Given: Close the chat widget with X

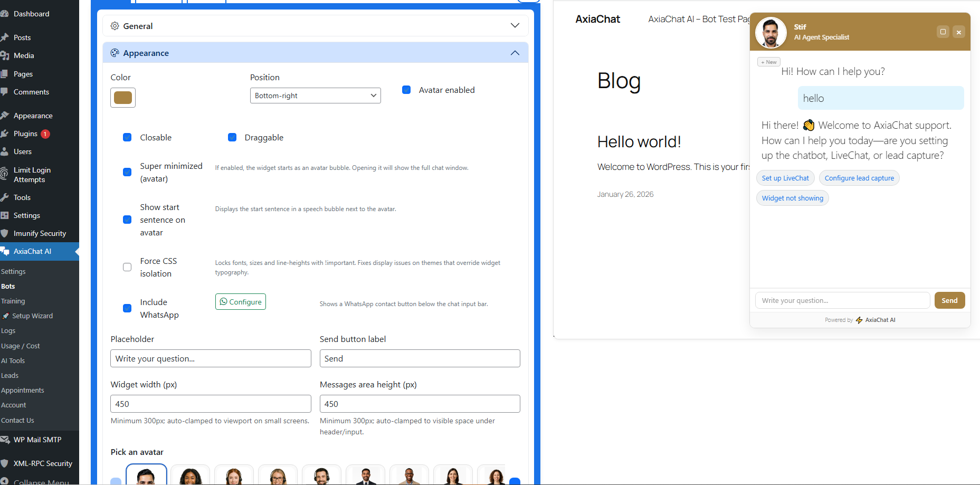Looking at the screenshot, I should (959, 32).
